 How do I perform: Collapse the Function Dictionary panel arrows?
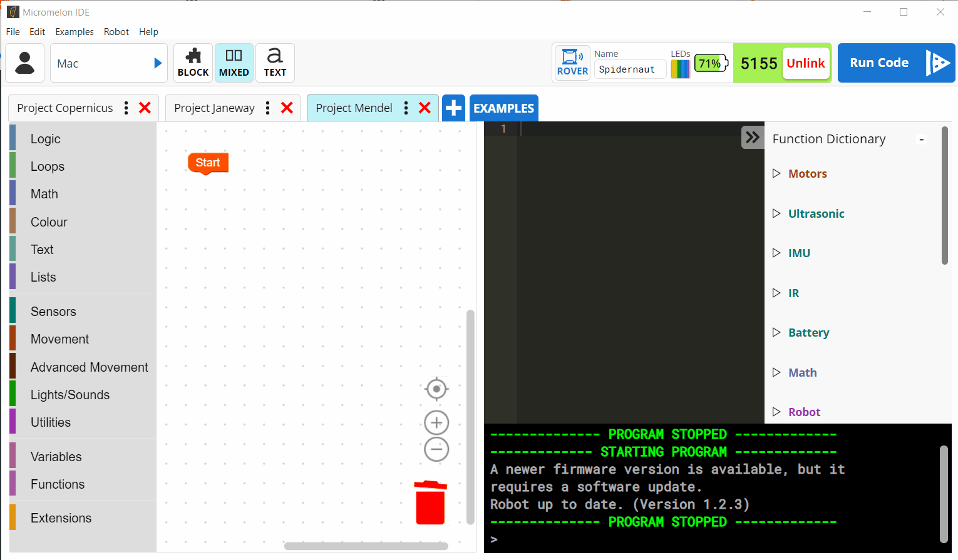pyautogui.click(x=752, y=138)
